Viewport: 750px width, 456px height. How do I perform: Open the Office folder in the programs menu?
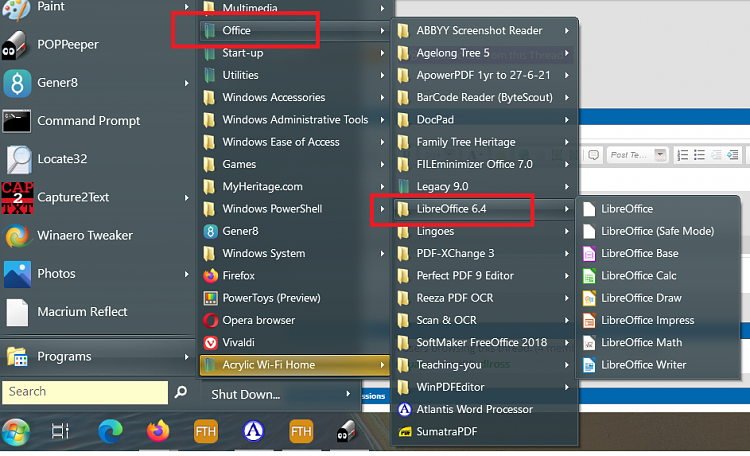294,31
